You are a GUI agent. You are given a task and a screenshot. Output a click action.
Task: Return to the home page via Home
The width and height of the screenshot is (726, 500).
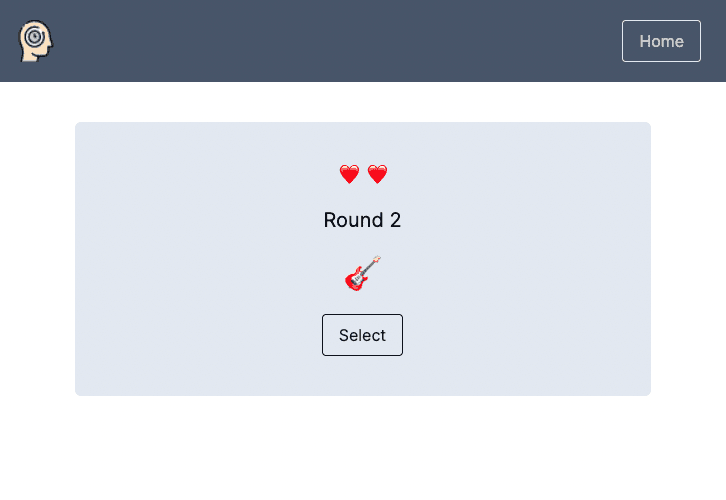point(661,41)
